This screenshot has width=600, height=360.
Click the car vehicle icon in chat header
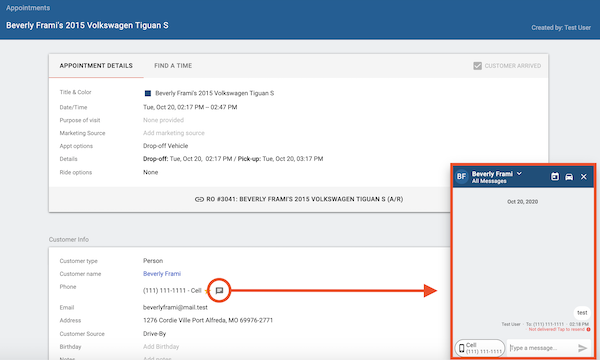click(569, 177)
